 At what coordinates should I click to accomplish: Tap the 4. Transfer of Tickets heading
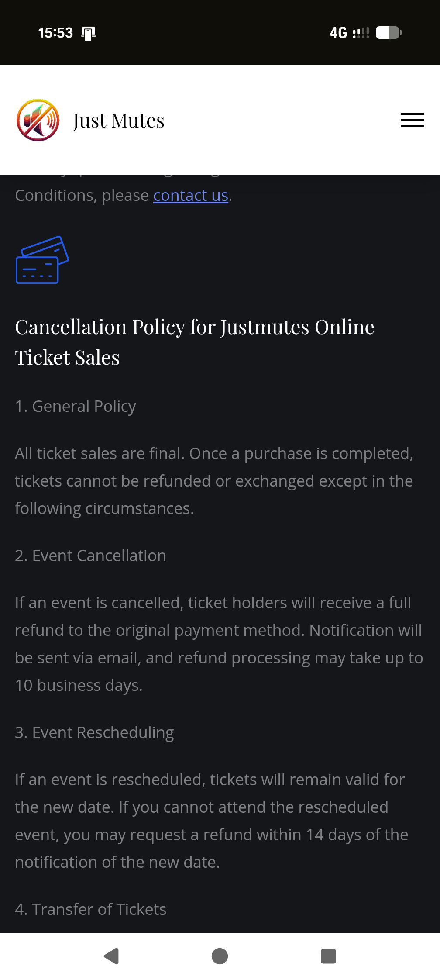[90, 909]
